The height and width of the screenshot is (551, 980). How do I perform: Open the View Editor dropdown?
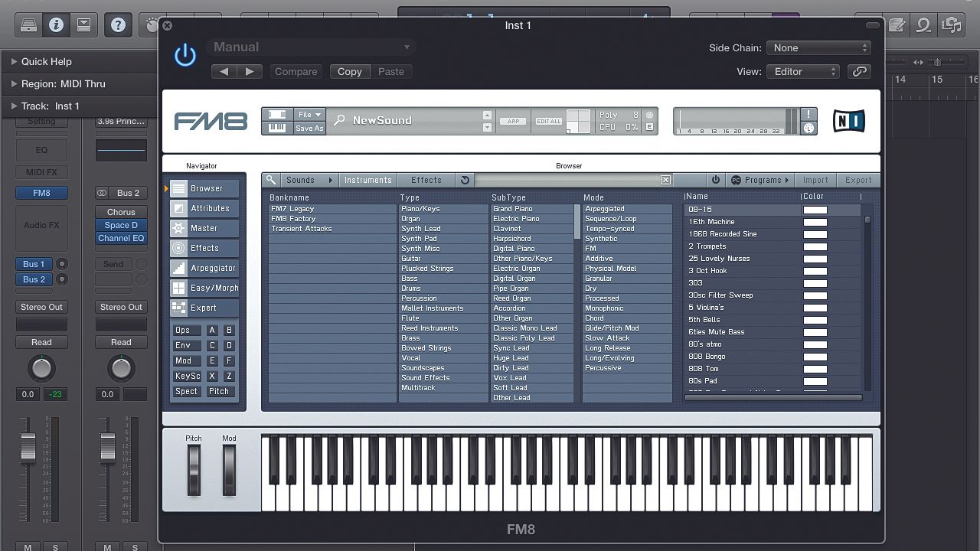(802, 71)
